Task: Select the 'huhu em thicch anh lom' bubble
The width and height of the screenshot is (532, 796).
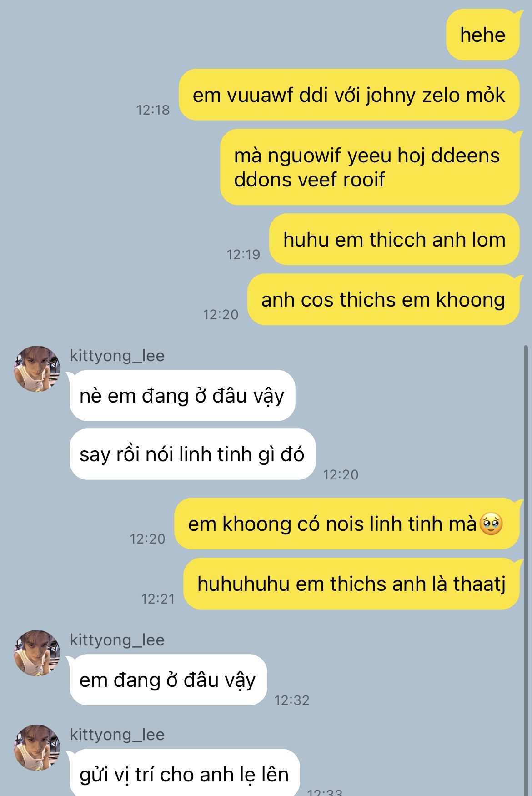Action: [x=395, y=240]
